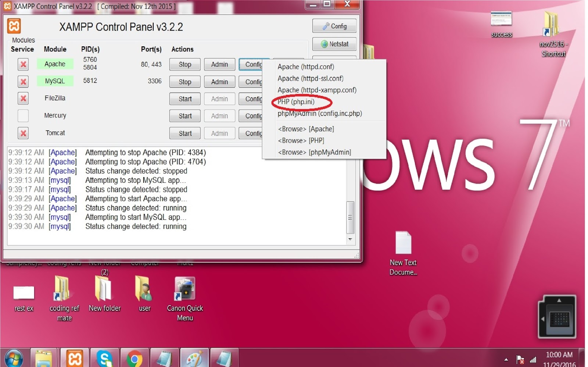Click the XAMPP taskbar icon
Image resolution: width=588 pixels, height=367 pixels.
click(x=75, y=358)
